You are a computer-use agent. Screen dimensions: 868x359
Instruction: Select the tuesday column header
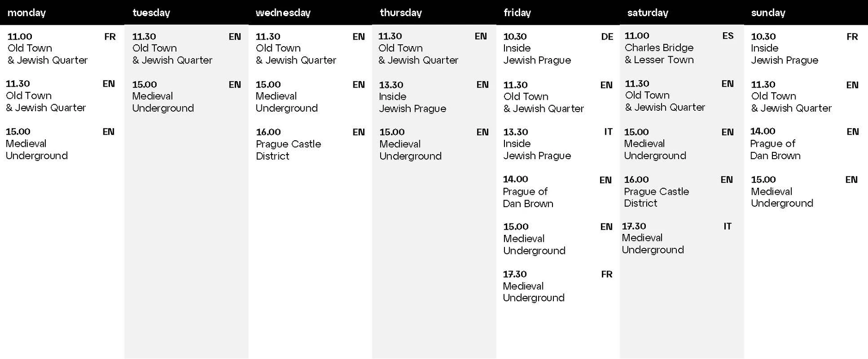[x=151, y=13]
